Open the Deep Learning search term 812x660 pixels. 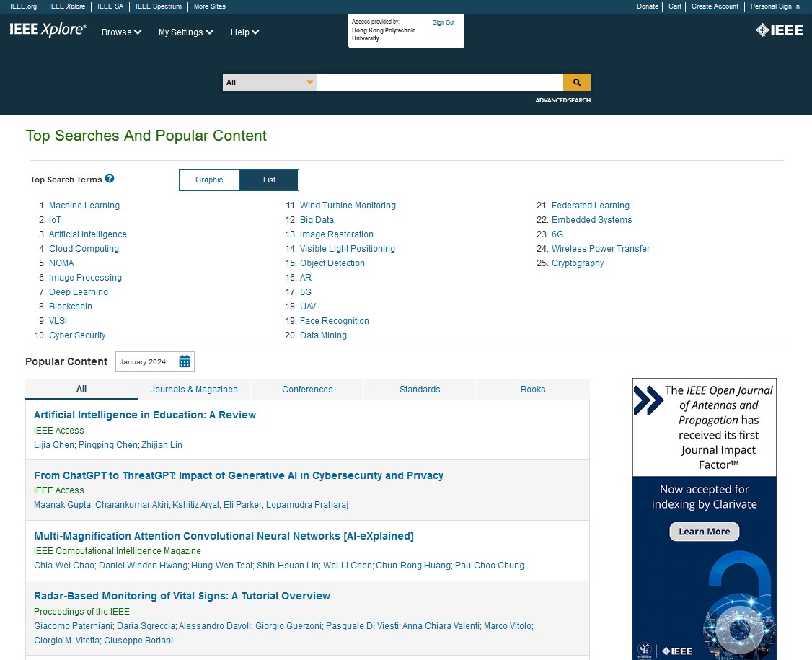(79, 292)
